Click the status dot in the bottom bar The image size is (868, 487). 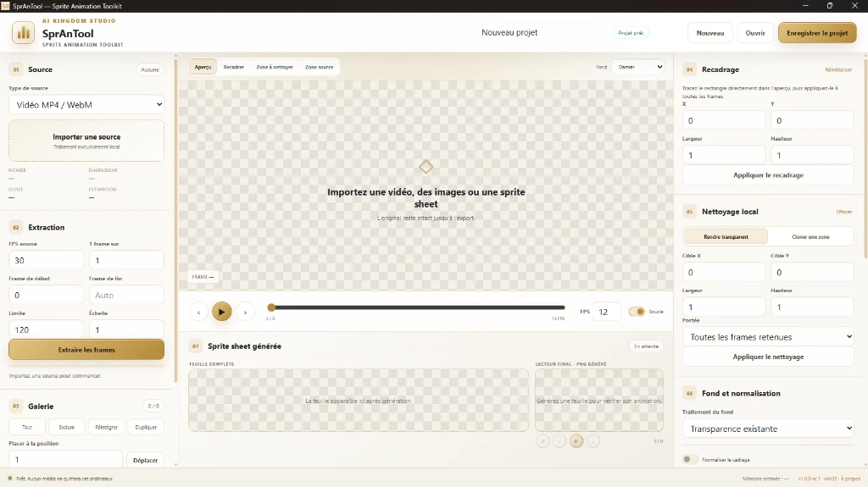coord(10,479)
